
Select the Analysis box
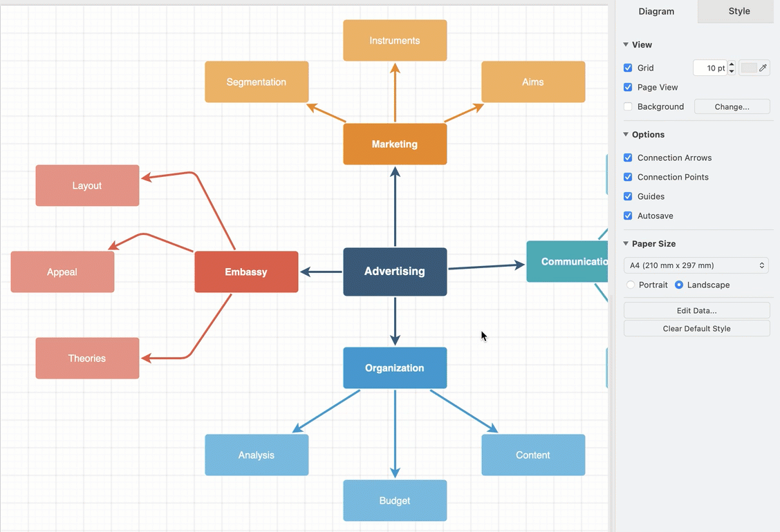point(257,455)
